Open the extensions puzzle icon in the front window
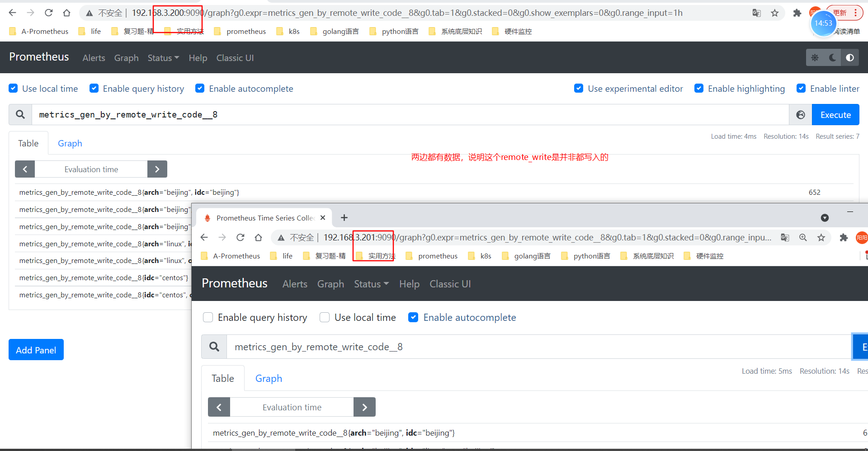The image size is (868, 451). click(x=844, y=238)
